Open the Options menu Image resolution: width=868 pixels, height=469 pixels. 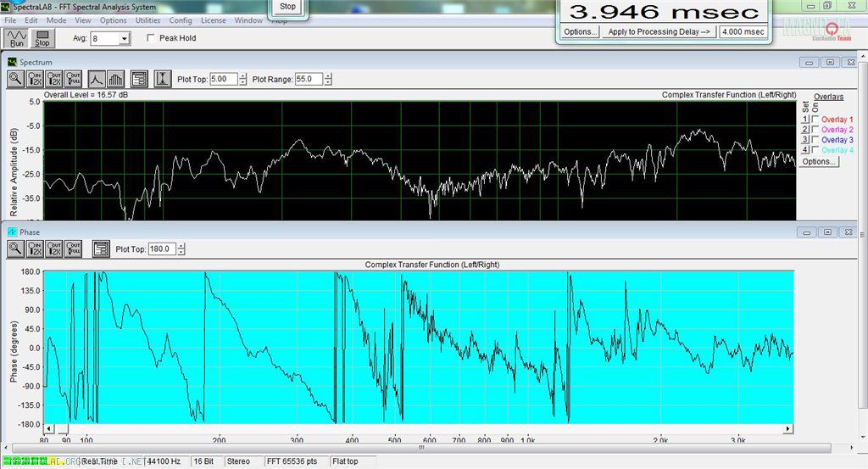[x=113, y=20]
